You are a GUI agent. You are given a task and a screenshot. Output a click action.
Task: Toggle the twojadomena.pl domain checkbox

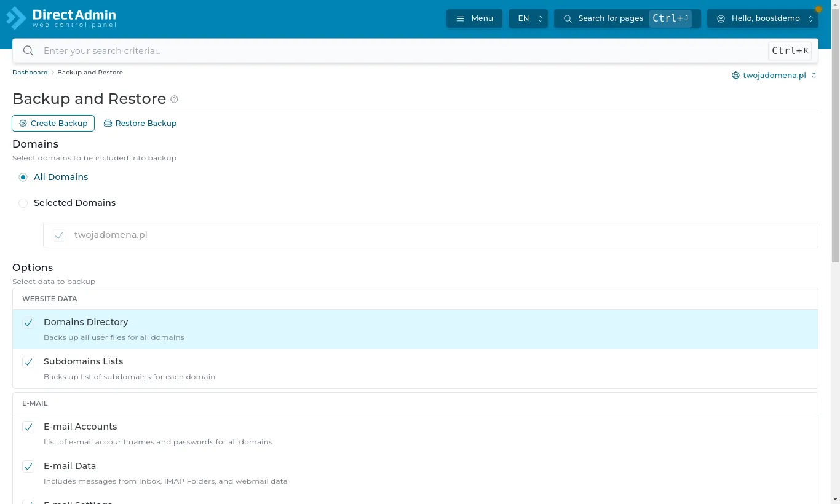[59, 235]
